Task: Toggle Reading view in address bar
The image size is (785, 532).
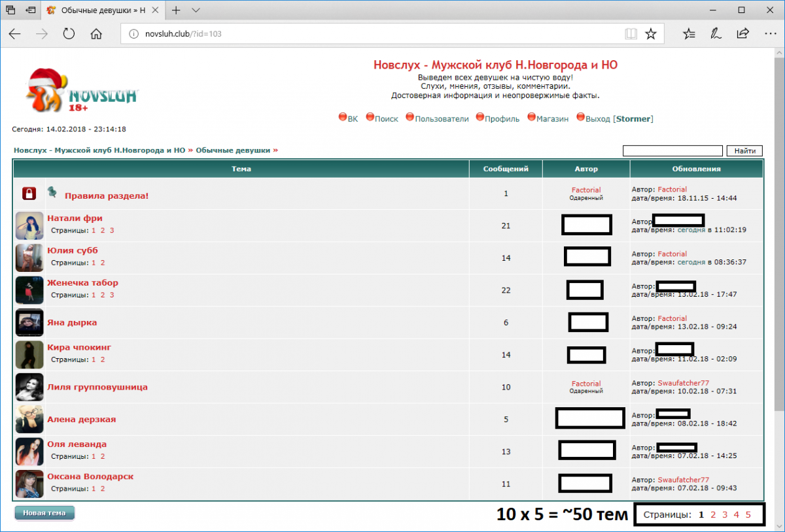Action: click(x=630, y=34)
